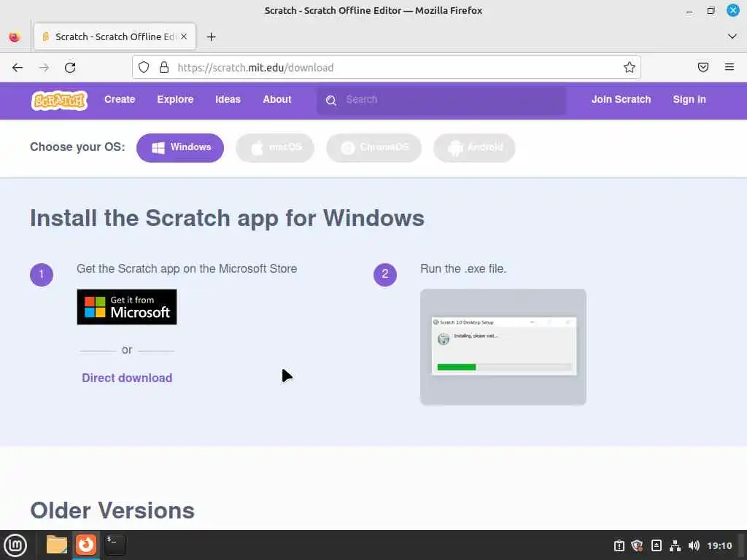Open the volume control in system tray
This screenshot has width=747, height=560.
(x=694, y=545)
